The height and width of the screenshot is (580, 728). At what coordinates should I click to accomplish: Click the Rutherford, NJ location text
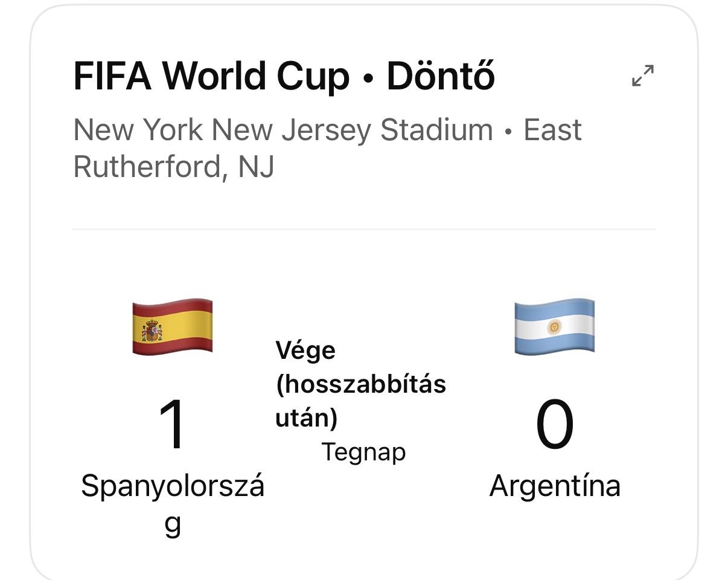click(x=174, y=167)
